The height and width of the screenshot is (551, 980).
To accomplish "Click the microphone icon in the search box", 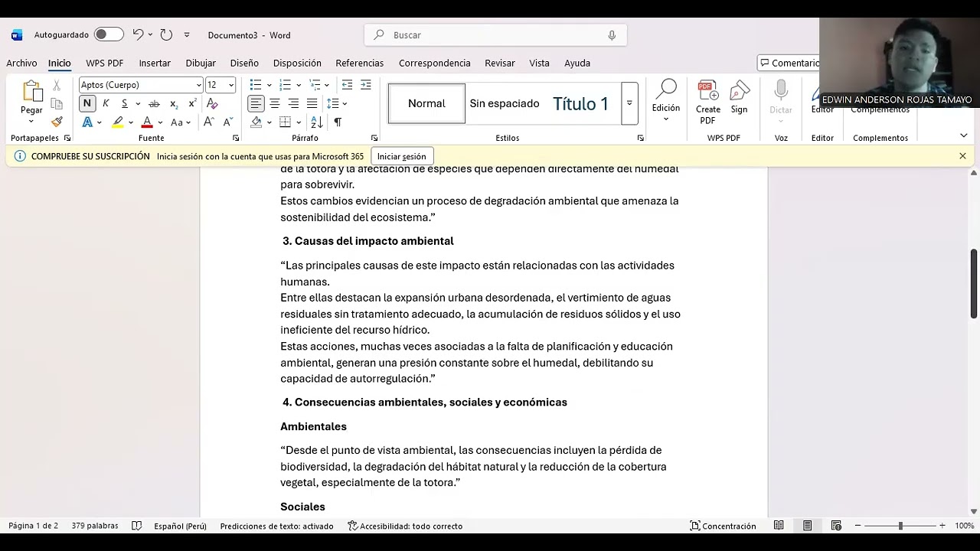I will pos(612,35).
